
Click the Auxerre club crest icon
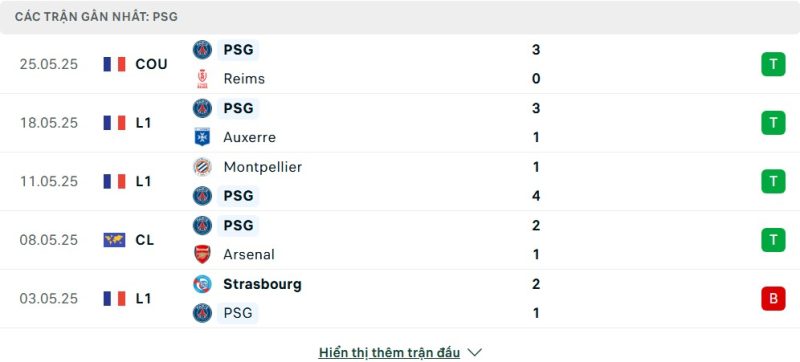(203, 137)
